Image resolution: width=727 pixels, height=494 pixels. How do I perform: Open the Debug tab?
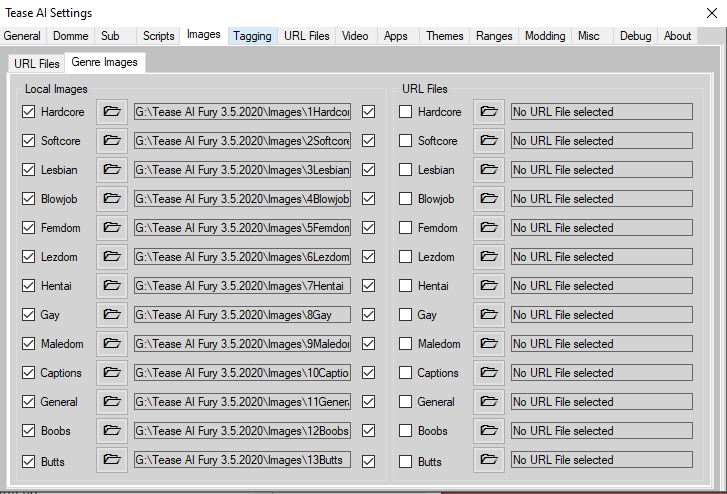[635, 36]
